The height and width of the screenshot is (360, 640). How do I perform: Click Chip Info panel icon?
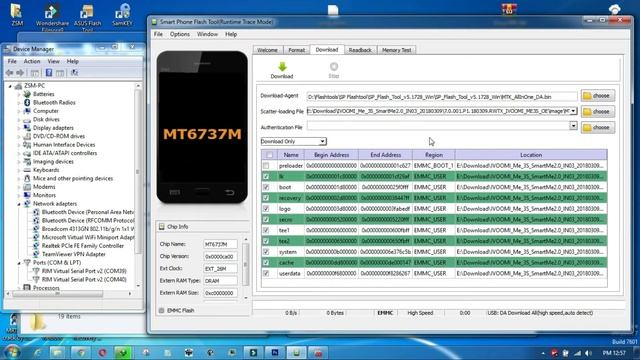(162, 227)
